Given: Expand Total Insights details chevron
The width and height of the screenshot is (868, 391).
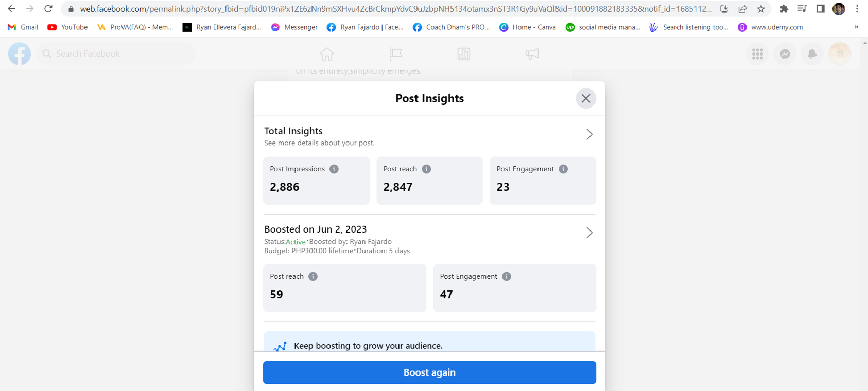Looking at the screenshot, I should 589,135.
